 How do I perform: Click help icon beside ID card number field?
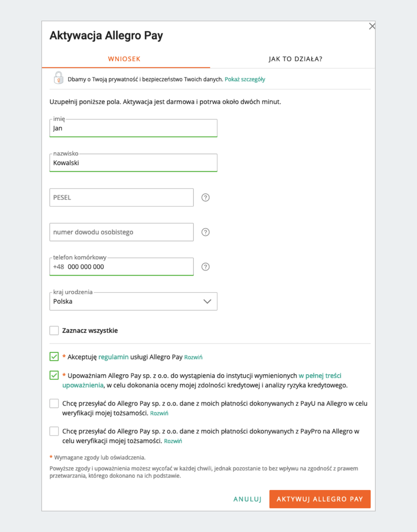205,232
